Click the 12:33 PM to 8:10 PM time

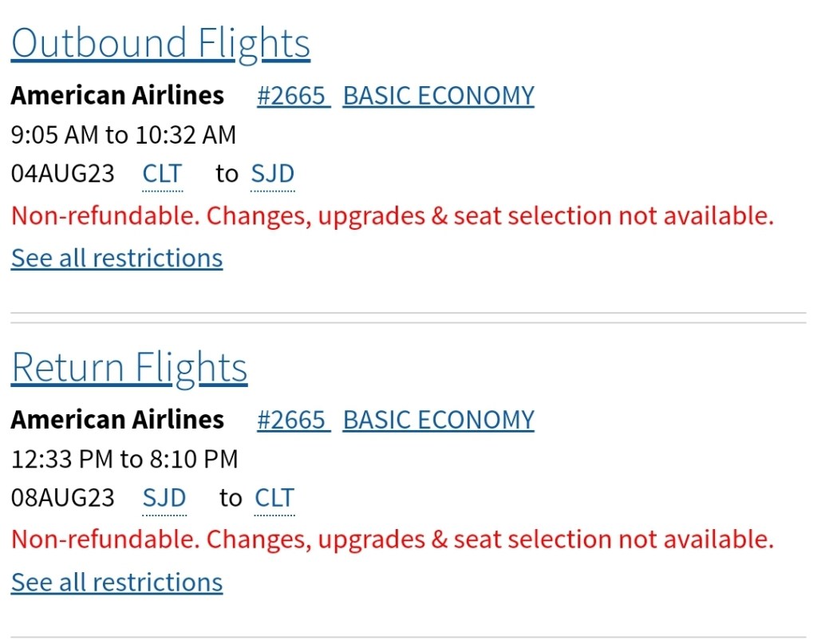(x=124, y=459)
